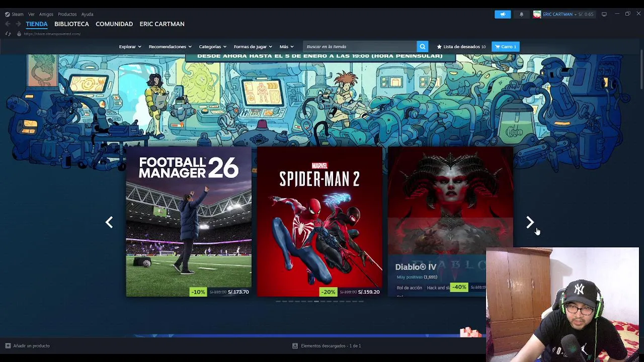
Task: Click the Diablo IV title text
Action: coord(416,267)
